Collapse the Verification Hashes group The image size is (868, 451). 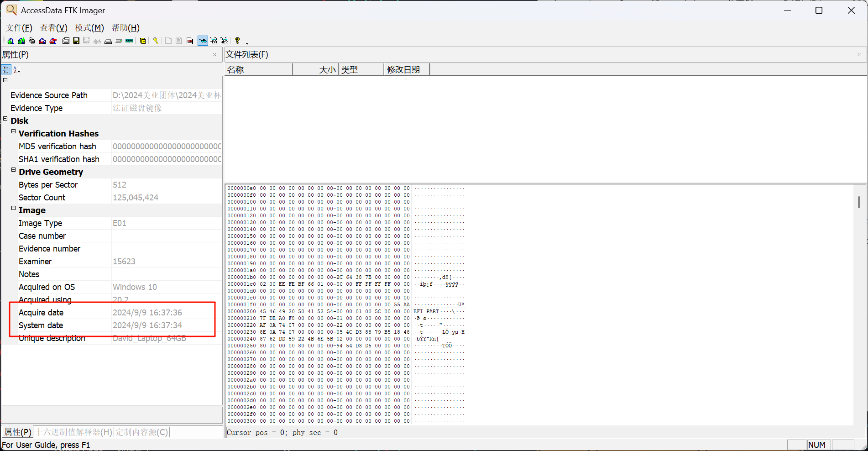pyautogui.click(x=13, y=131)
